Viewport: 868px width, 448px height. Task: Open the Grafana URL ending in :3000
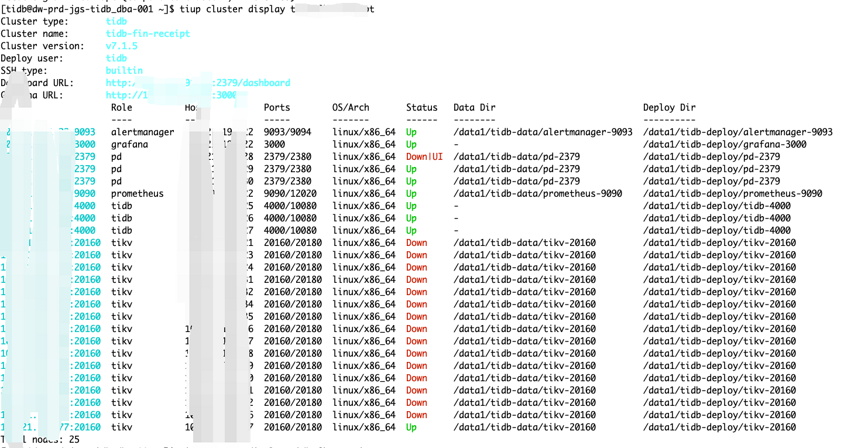pos(171,95)
